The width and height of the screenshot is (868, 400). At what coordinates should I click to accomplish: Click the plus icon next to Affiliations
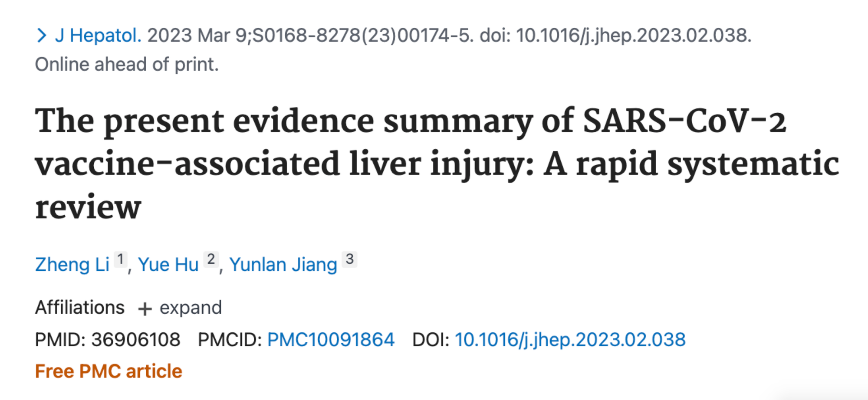pos(145,309)
